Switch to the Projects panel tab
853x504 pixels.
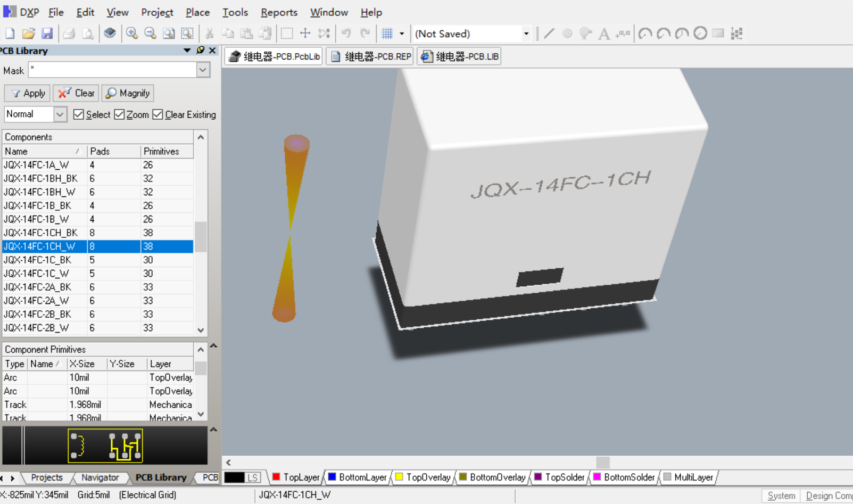(x=46, y=477)
